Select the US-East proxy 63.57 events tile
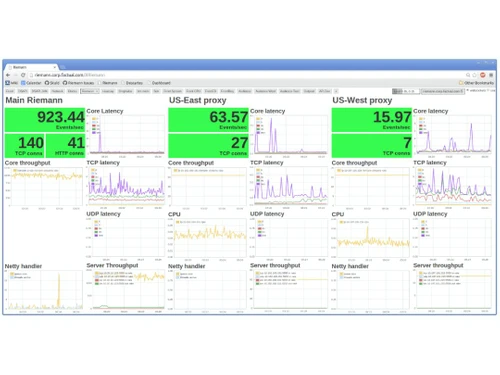The height and width of the screenshot is (375, 500). [208, 120]
